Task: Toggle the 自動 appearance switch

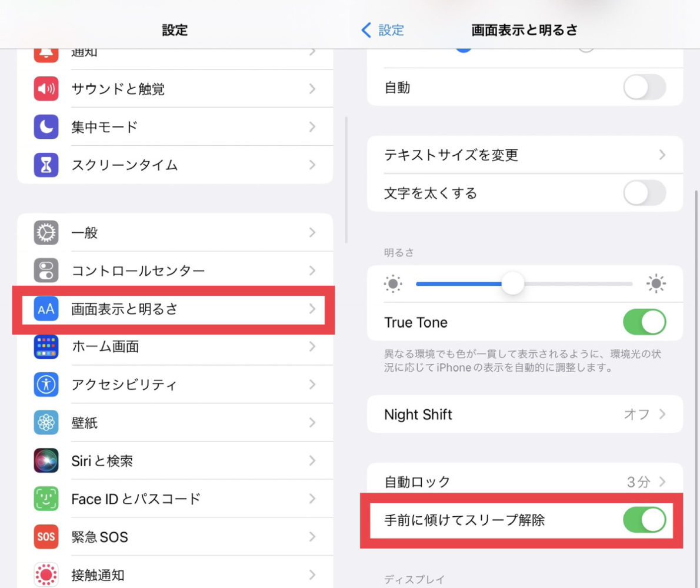Action: (644, 88)
